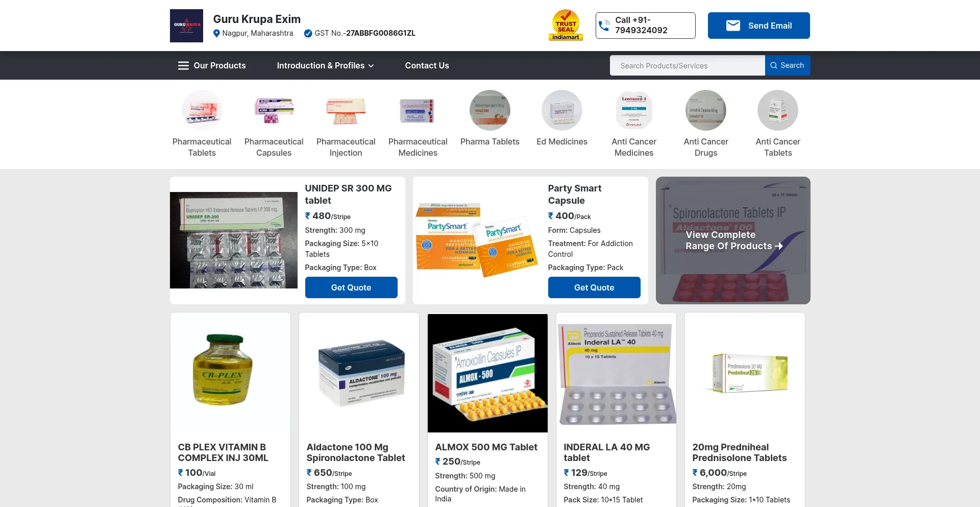Focus the Search Products/Services input field

(688, 65)
